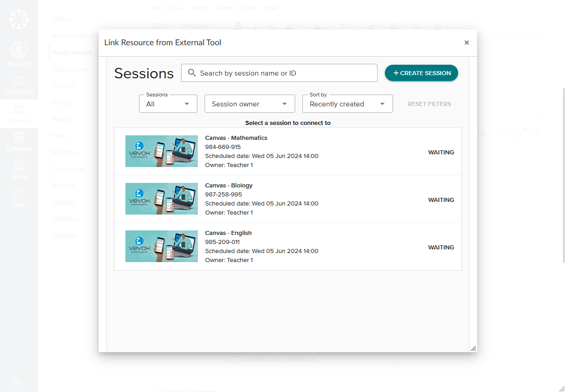Toggle italic formatting in the editor toolbar
The image size is (565, 392).
255,26
